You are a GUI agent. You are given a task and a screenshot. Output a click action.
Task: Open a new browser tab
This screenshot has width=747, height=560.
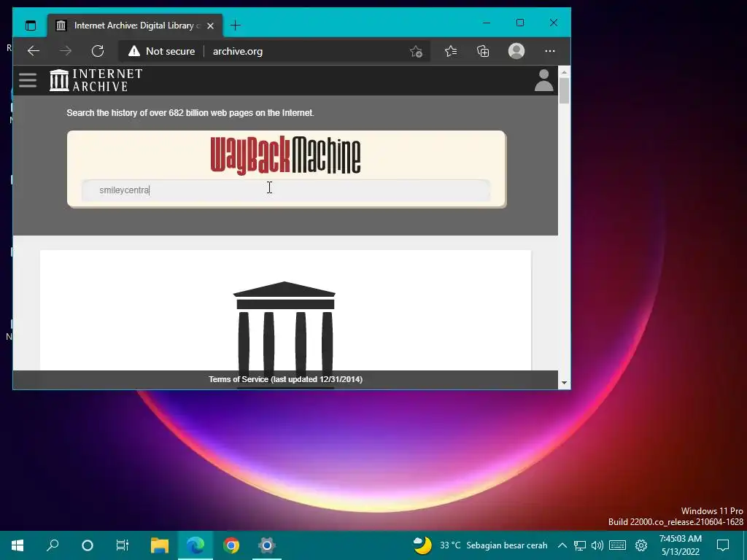(x=236, y=26)
